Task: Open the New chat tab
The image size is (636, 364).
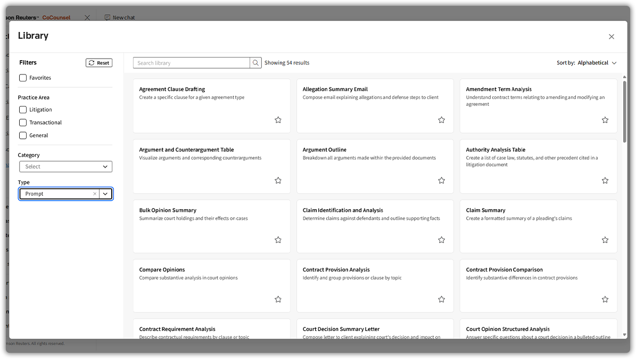Action: (x=120, y=18)
